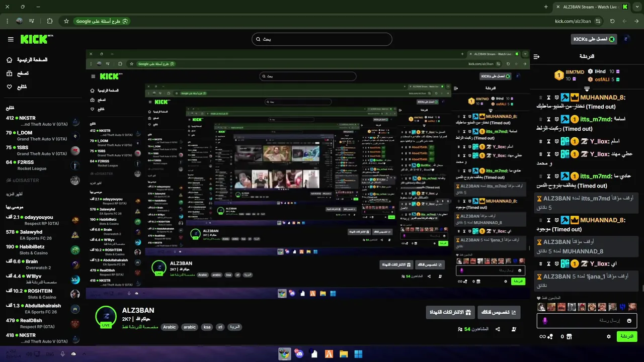Open Brain Overwatch 2 channel
This screenshot has width=644, height=362.
click(43, 264)
